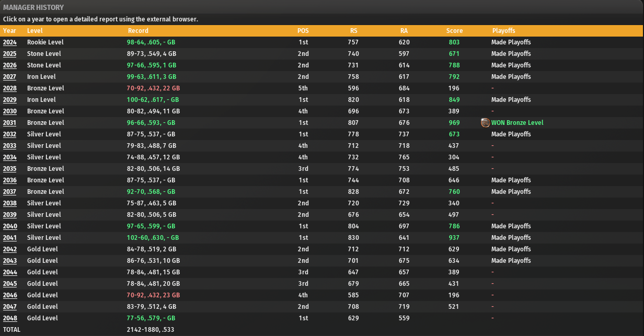
Task: Open the 2048 season report
Action: pos(9,318)
